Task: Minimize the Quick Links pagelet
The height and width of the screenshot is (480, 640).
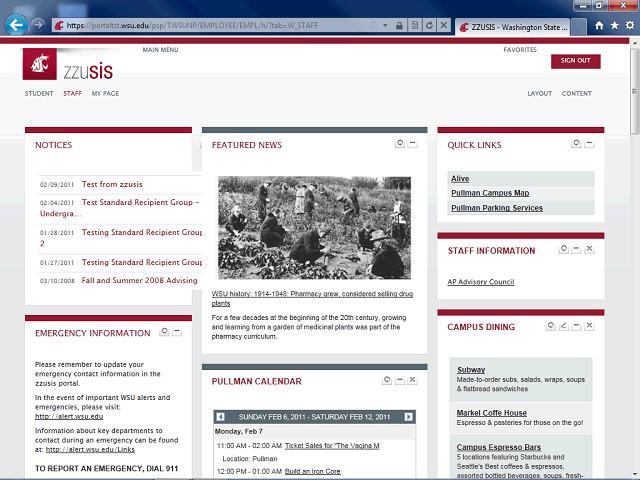Action: (x=589, y=144)
